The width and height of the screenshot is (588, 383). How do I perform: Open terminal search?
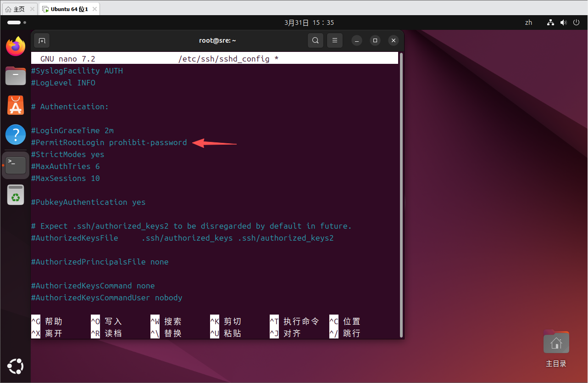[x=316, y=40]
